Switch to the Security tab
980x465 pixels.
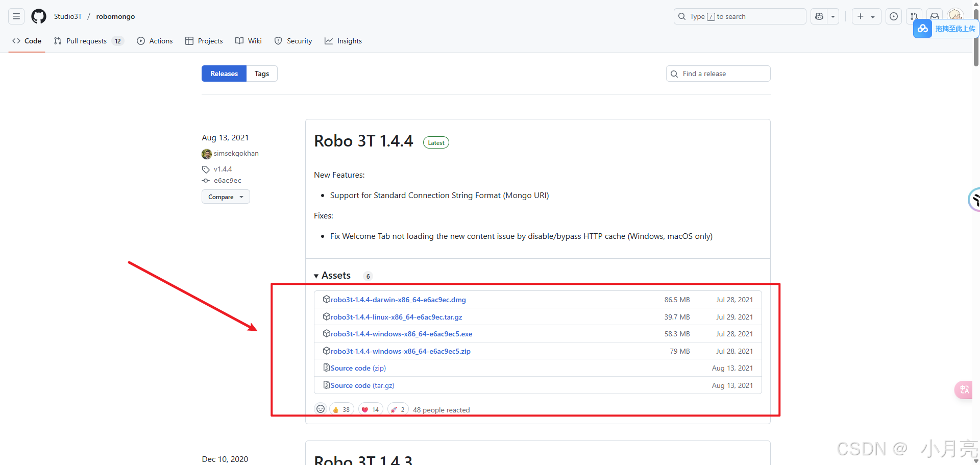pyautogui.click(x=293, y=41)
